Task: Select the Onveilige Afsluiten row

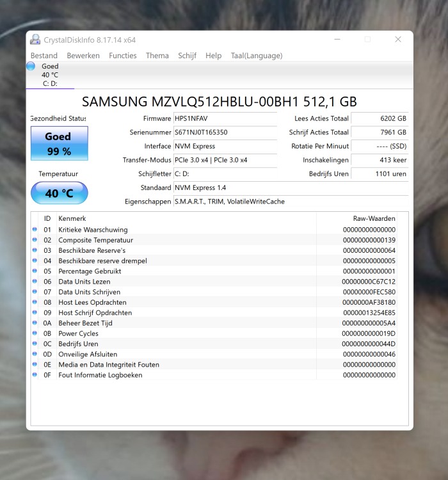Action: 214,355
